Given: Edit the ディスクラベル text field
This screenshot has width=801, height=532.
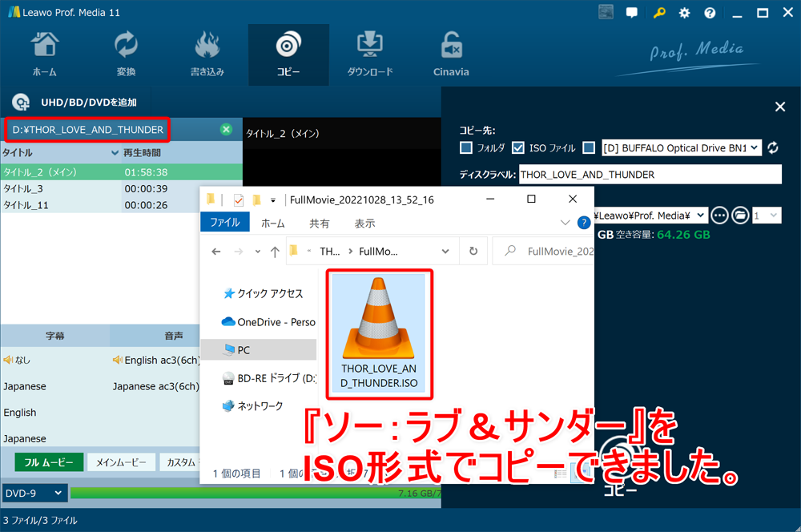Looking at the screenshot, I should click(x=650, y=175).
